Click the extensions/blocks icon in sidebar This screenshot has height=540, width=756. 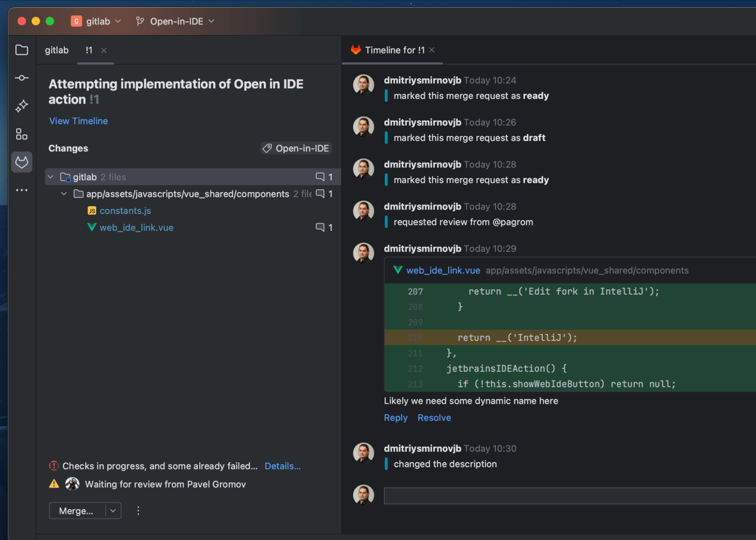(x=22, y=133)
